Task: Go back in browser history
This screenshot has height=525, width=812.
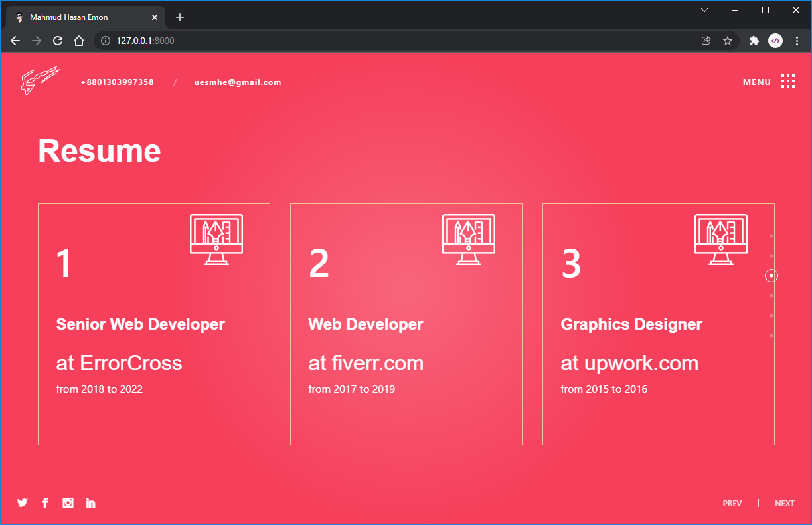Action: [x=15, y=41]
